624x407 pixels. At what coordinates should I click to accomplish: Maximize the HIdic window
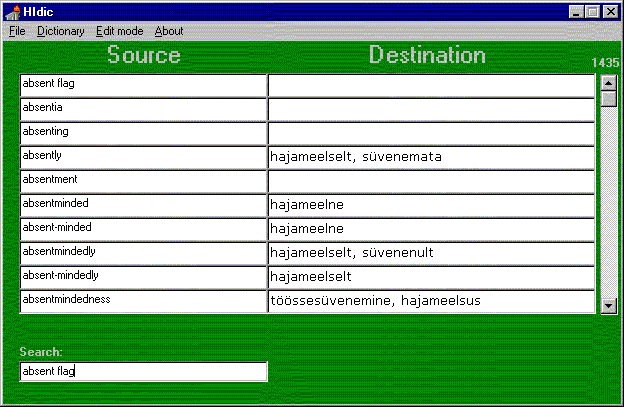(594, 11)
